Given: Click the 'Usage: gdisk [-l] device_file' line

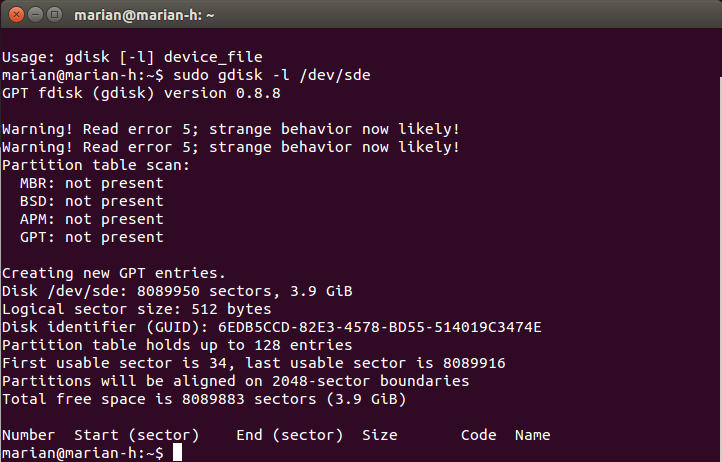Looking at the screenshot, I should click(x=132, y=57).
